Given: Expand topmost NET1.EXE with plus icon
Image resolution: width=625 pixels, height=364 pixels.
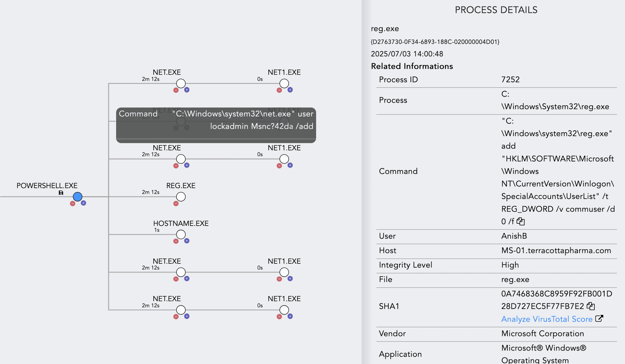Looking at the screenshot, I should 290,90.
